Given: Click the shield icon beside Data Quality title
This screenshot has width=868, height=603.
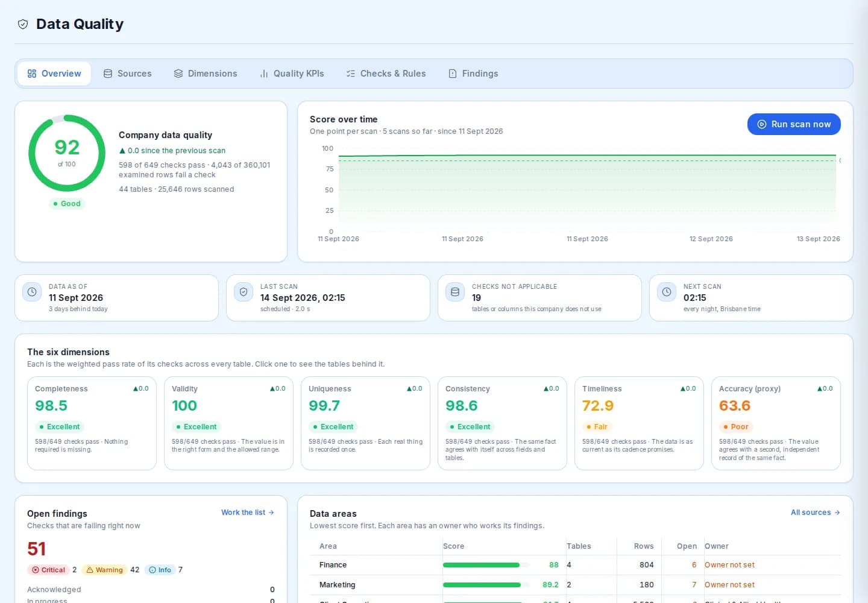Looking at the screenshot, I should [x=23, y=24].
